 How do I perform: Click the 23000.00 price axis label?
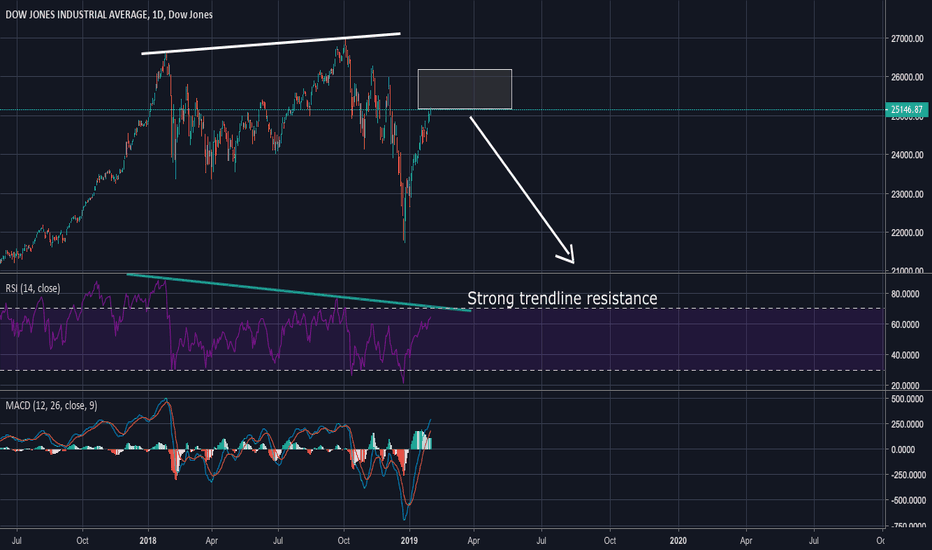(907, 194)
